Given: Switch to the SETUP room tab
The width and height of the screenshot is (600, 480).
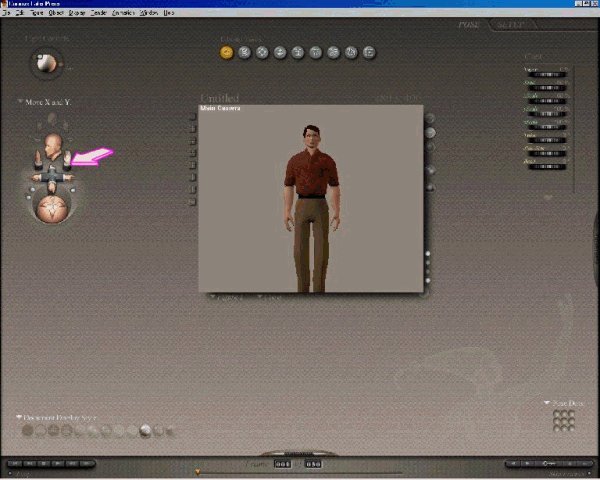Looking at the screenshot, I should click(516, 24).
